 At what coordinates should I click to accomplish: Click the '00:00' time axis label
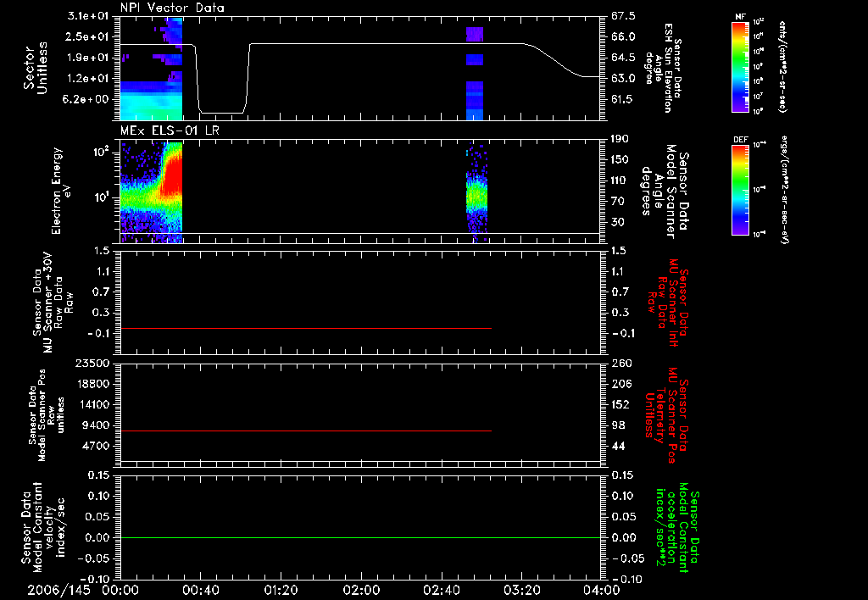120,590
